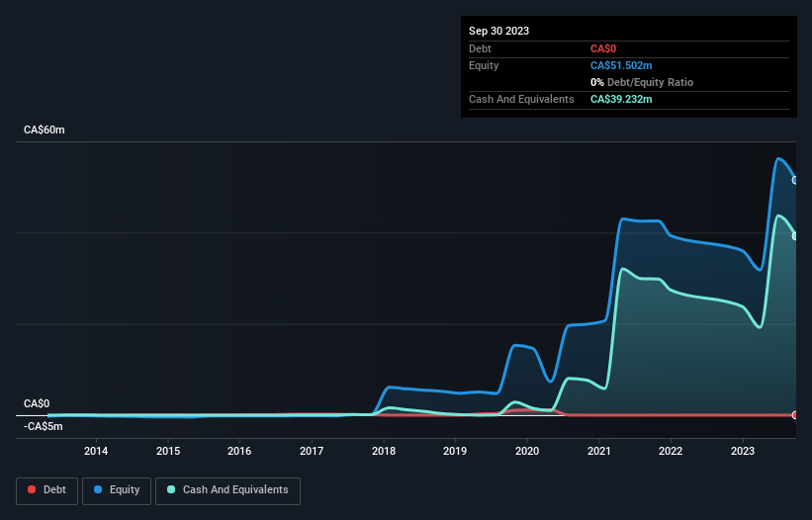Select the Cash And Equivalents end-of-line marker
This screenshot has width=812, height=520.
click(795, 236)
